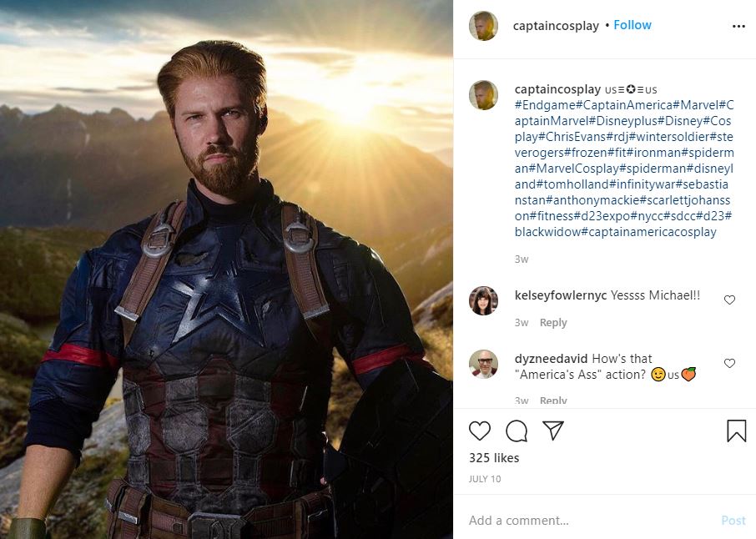Open the three-dots more options menu
Viewport: 756px width, 539px height.
pyautogui.click(x=738, y=26)
